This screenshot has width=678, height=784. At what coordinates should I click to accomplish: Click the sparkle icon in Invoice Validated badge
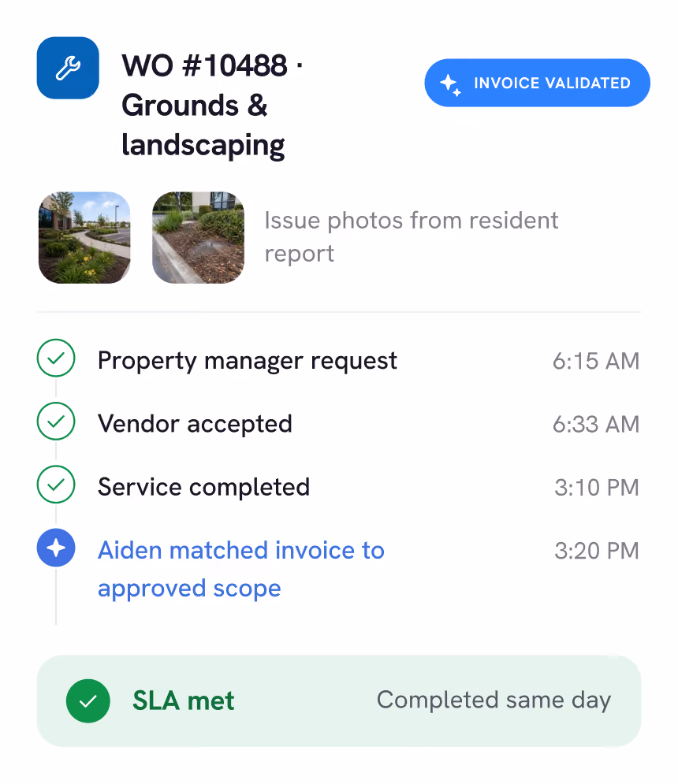(x=450, y=84)
